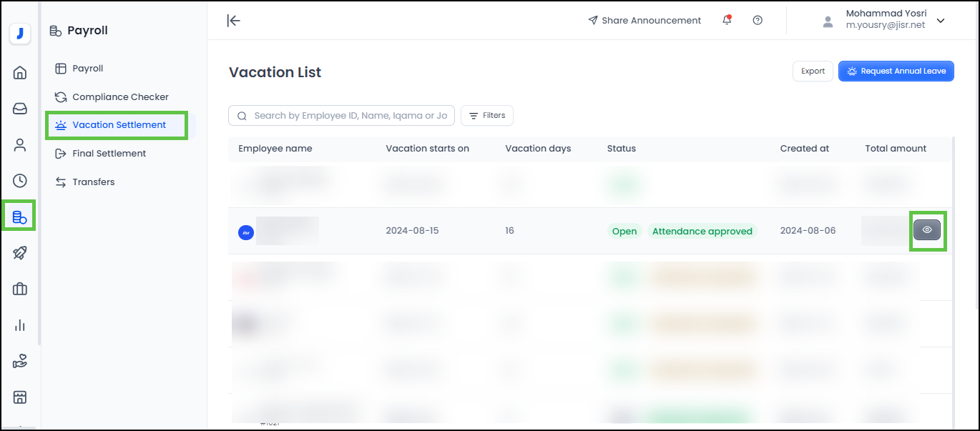
Task: Go to Compliance Checker menu item
Action: tap(120, 96)
